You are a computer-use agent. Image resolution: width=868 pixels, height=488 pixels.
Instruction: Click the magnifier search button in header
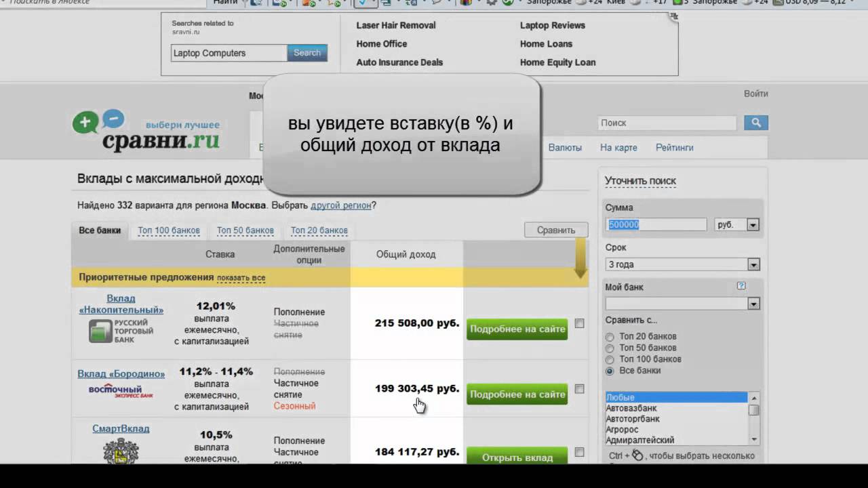[x=755, y=123]
